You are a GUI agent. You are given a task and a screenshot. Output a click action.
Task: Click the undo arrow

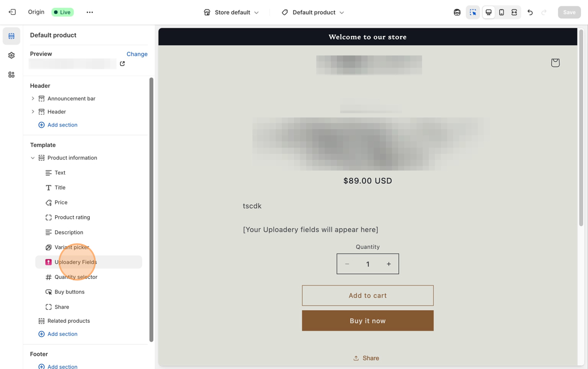[530, 12]
